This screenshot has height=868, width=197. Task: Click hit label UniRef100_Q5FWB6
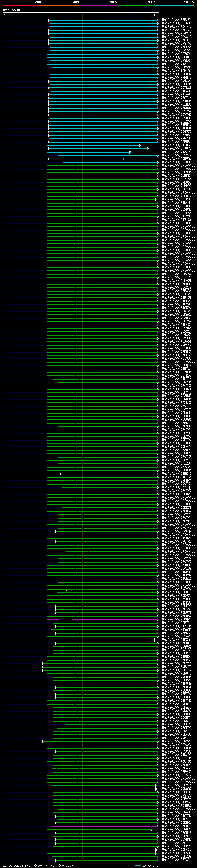coord(176,284)
